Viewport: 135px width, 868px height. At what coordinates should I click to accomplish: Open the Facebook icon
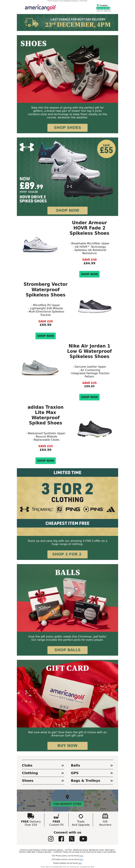(x=61, y=839)
